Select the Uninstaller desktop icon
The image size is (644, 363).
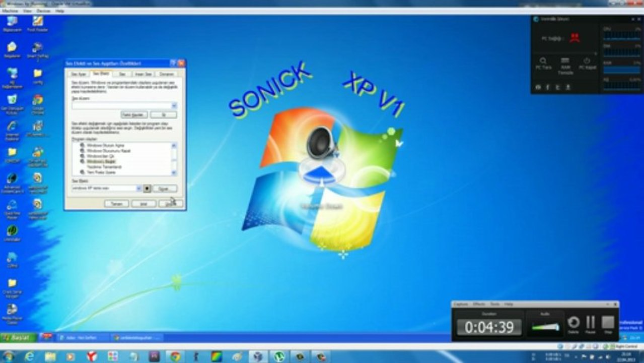coord(12,233)
